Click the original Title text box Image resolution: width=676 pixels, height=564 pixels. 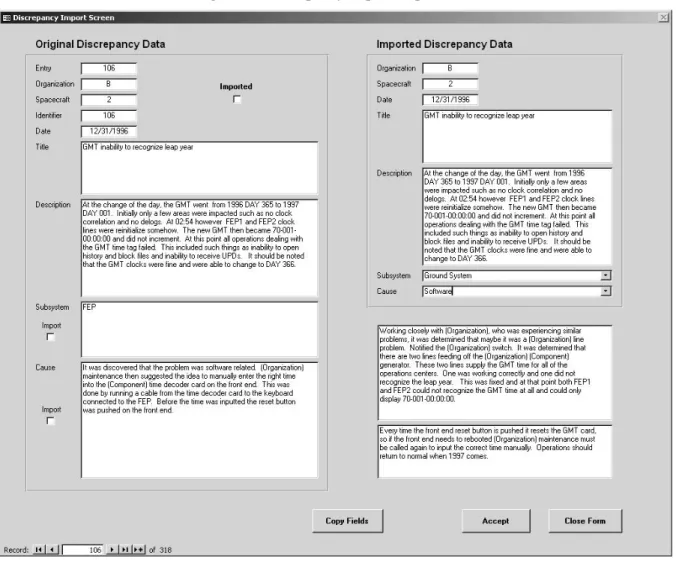click(x=200, y=168)
